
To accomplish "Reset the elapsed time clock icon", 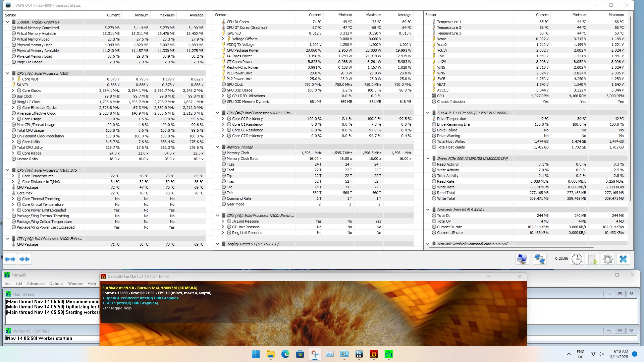I will point(577,259).
